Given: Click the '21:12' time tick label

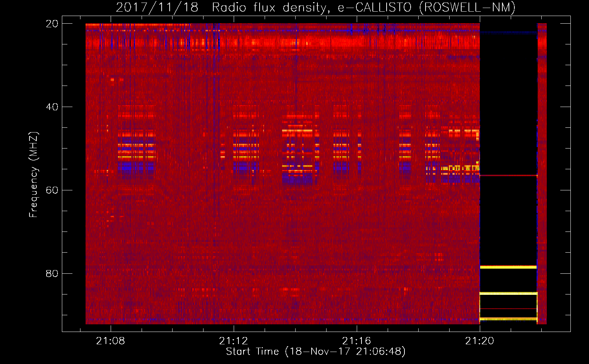Looking at the screenshot, I should [233, 341].
